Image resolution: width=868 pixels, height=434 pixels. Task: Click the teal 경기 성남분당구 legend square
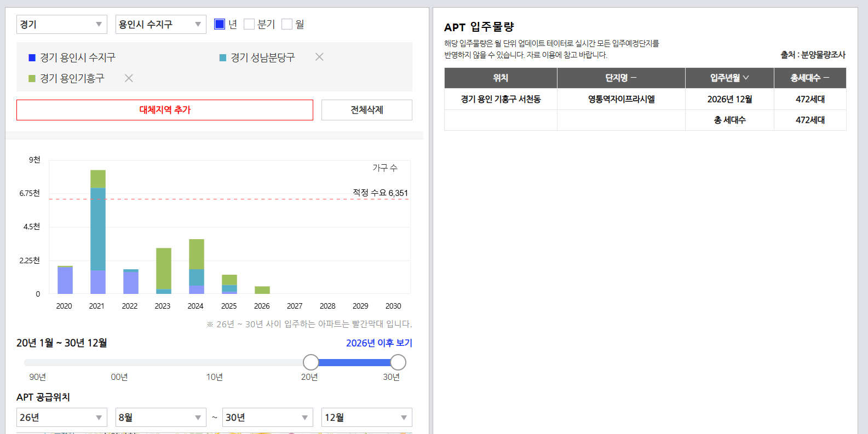(223, 57)
